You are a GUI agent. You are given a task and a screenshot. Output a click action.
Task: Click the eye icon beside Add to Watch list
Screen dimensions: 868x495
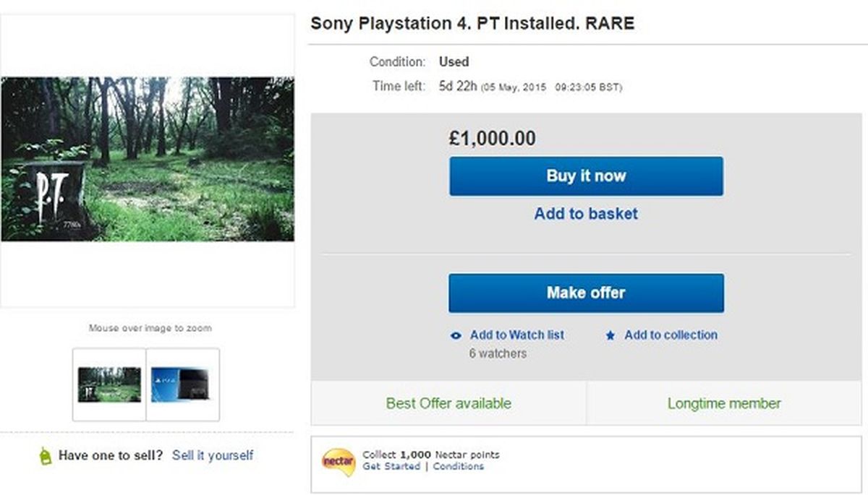click(455, 335)
